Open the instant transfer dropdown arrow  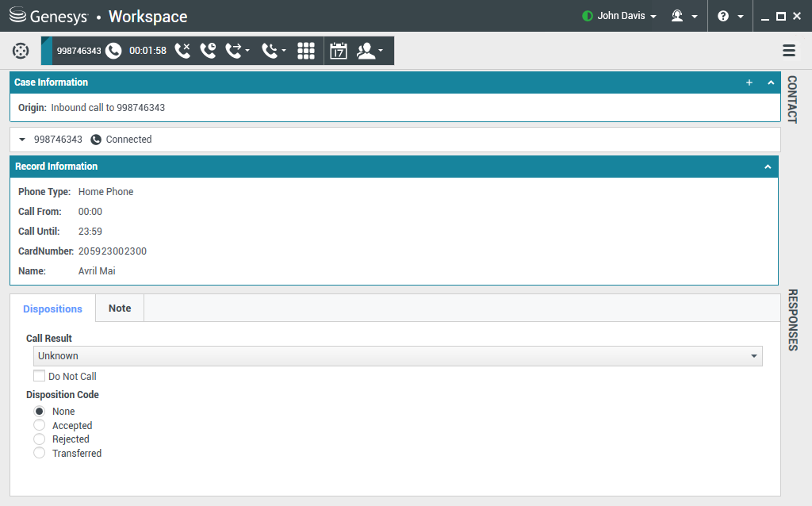(x=247, y=50)
